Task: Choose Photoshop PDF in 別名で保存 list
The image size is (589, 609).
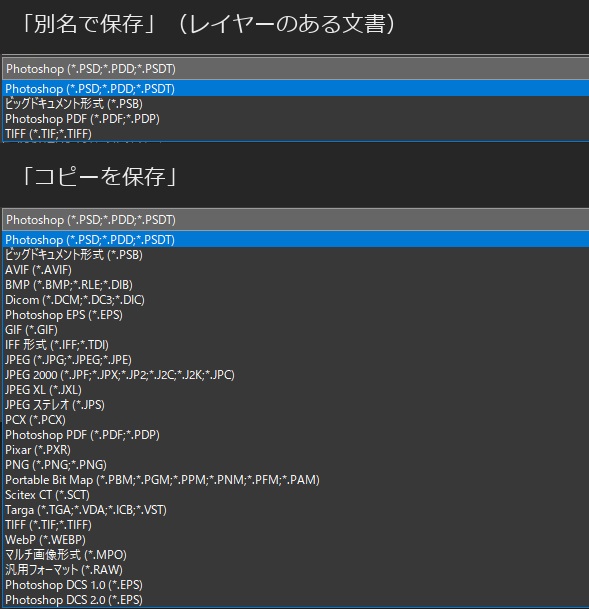Action: (296, 119)
